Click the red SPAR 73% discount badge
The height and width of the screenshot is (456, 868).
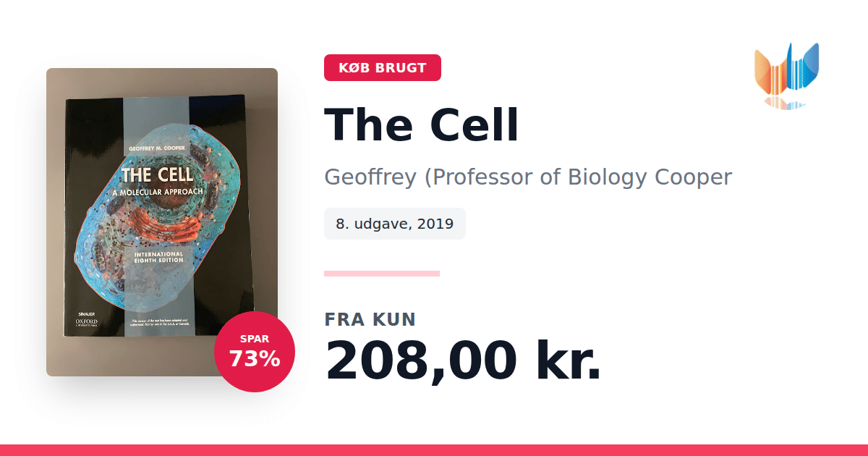[x=255, y=352]
